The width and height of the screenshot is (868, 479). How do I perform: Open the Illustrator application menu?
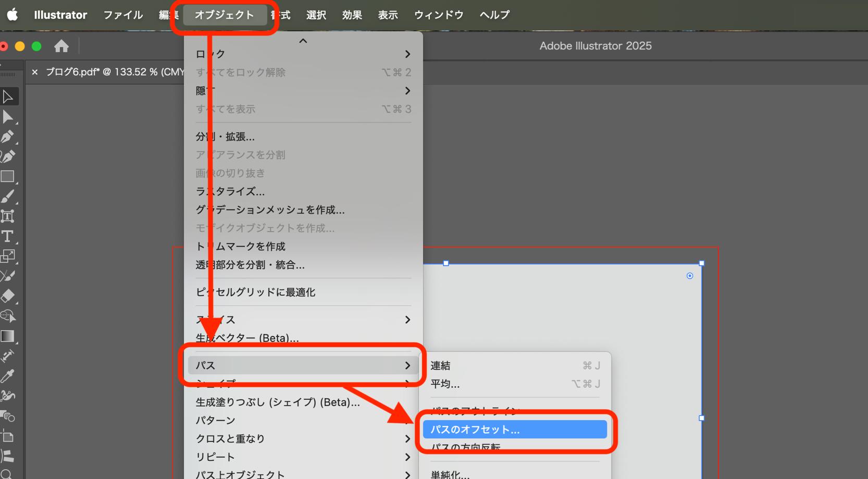click(60, 15)
